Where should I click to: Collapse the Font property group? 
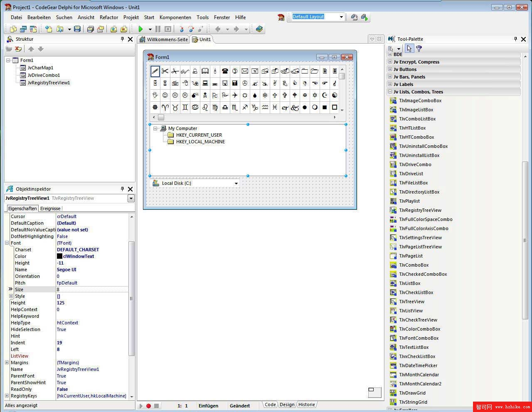(x=7, y=243)
